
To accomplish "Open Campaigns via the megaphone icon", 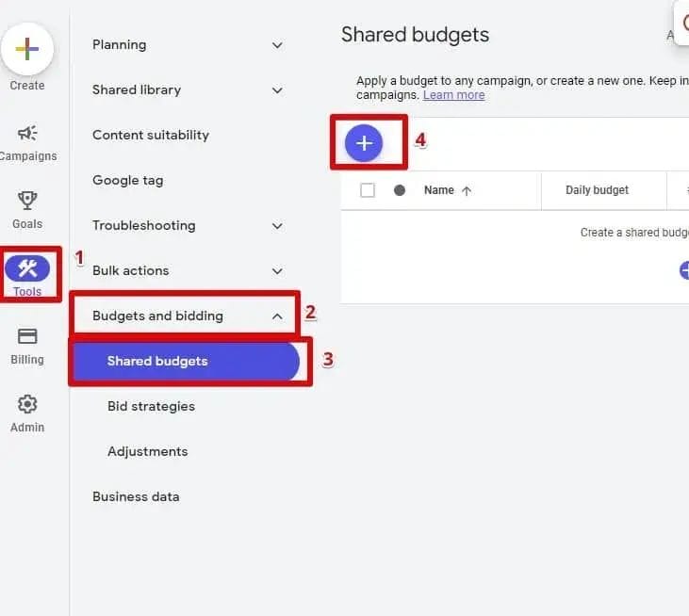I will tap(27, 133).
